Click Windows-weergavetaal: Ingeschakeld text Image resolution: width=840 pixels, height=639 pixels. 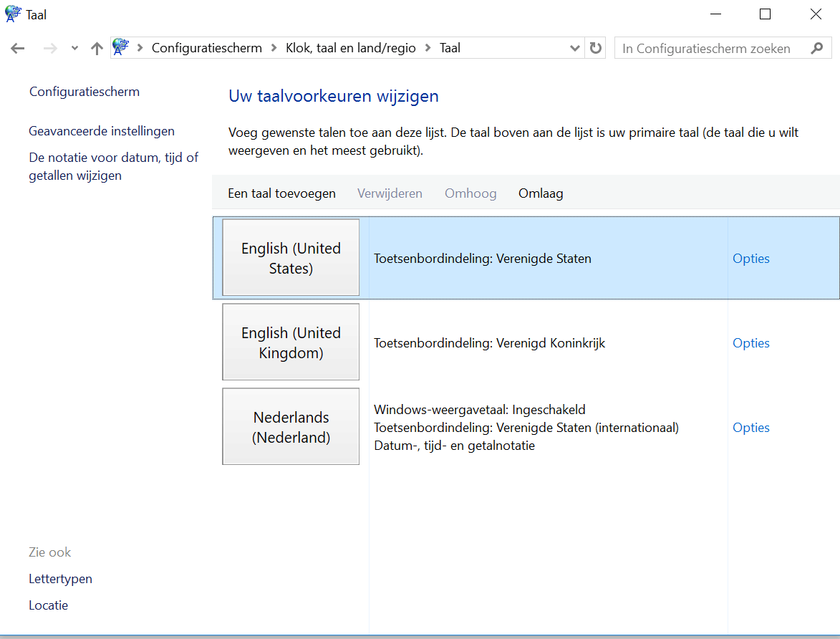(x=480, y=410)
